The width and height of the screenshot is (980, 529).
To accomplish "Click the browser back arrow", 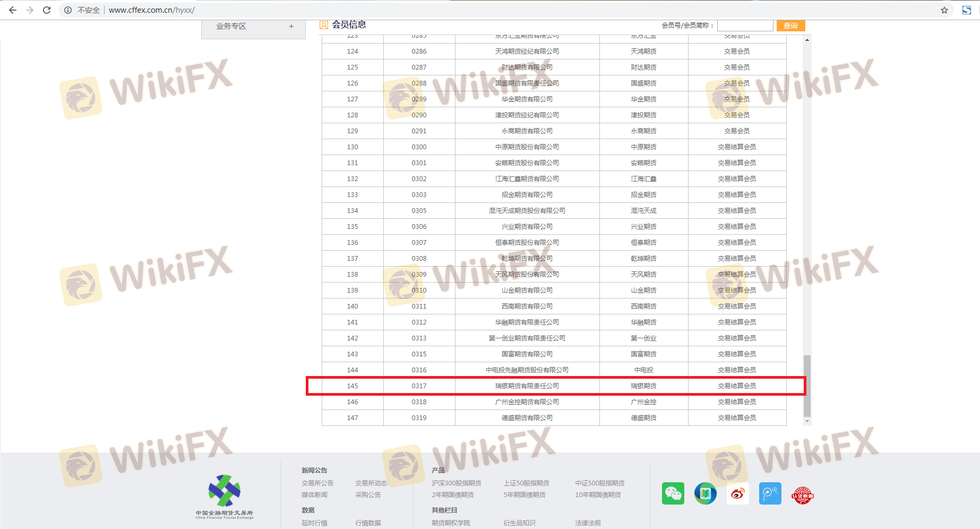I will coord(13,10).
